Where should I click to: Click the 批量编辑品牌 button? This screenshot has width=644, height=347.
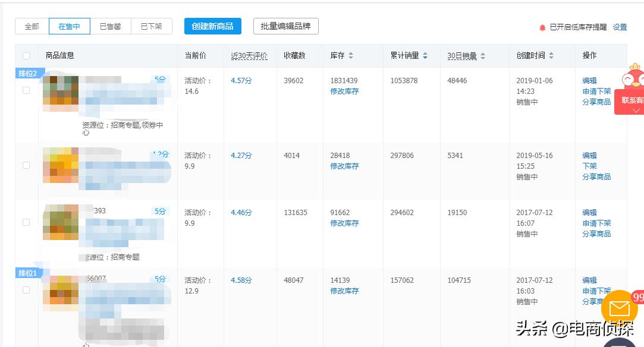pyautogui.click(x=285, y=26)
